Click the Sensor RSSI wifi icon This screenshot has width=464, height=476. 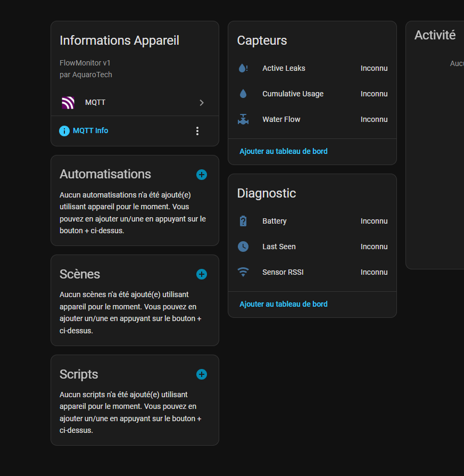point(243,272)
